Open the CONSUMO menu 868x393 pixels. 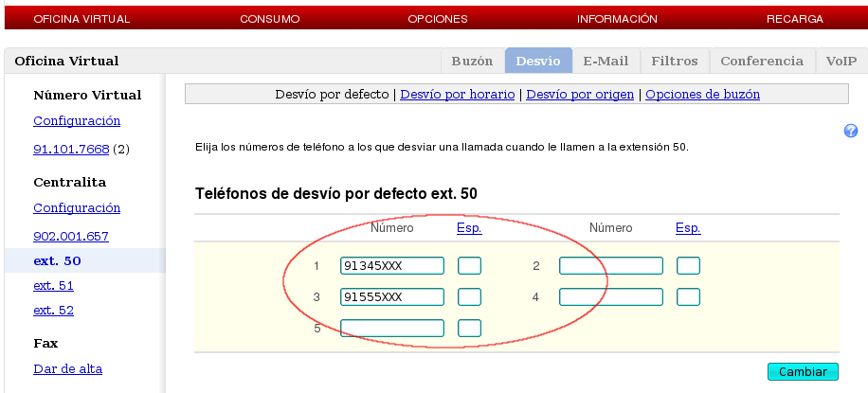tap(269, 19)
